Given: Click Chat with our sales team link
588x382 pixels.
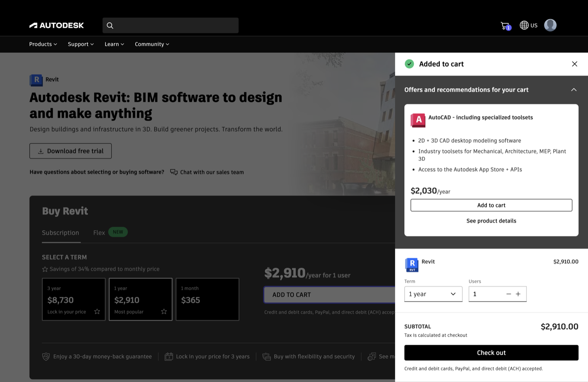Looking at the screenshot, I should [212, 172].
